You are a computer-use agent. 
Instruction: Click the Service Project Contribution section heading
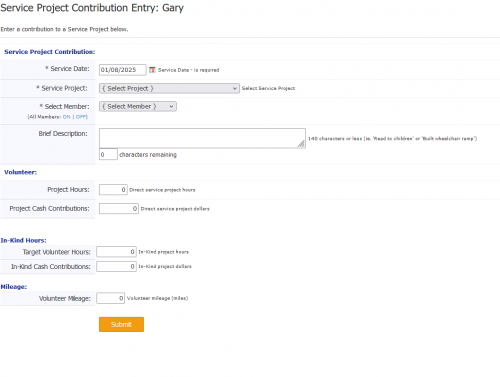[50, 52]
